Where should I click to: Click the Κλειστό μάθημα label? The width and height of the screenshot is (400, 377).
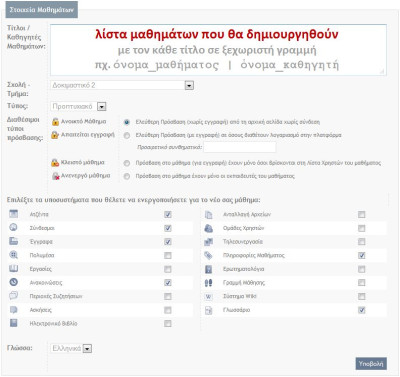[x=83, y=162]
